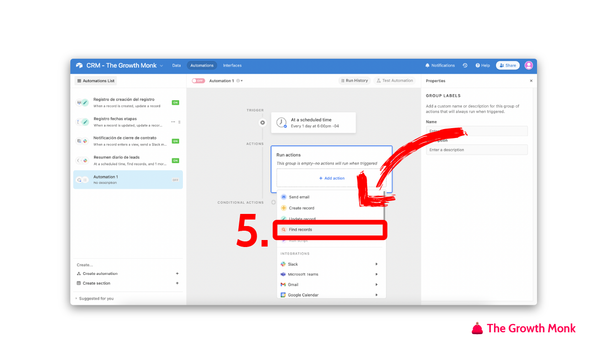The height and width of the screenshot is (364, 607).
Task: Click the plus icon next to Conditional Actions
Action: [273, 202]
